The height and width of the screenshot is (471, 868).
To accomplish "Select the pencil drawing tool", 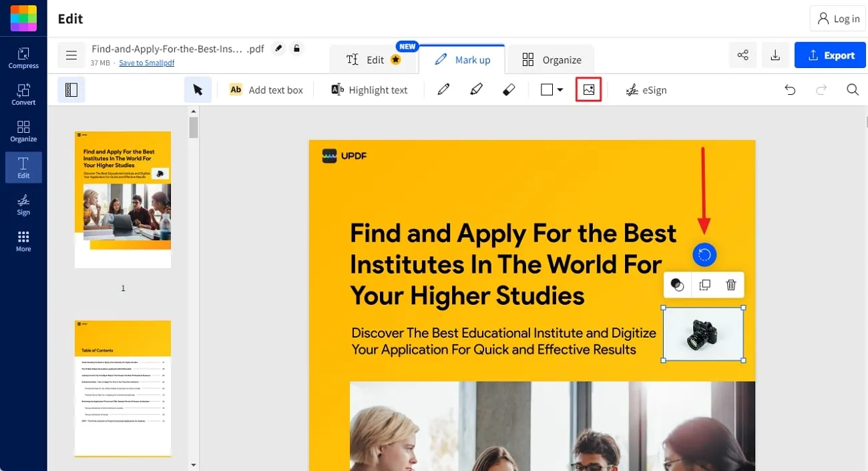I will tap(443, 89).
